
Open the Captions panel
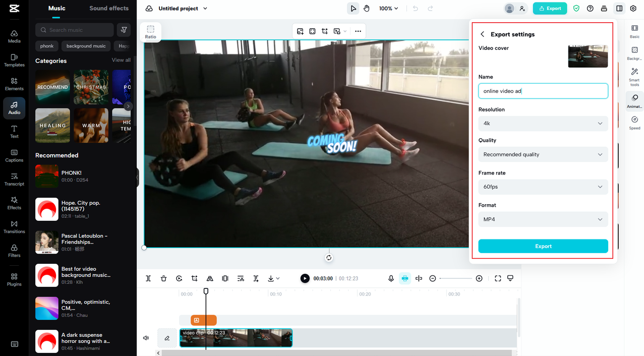pos(14,155)
